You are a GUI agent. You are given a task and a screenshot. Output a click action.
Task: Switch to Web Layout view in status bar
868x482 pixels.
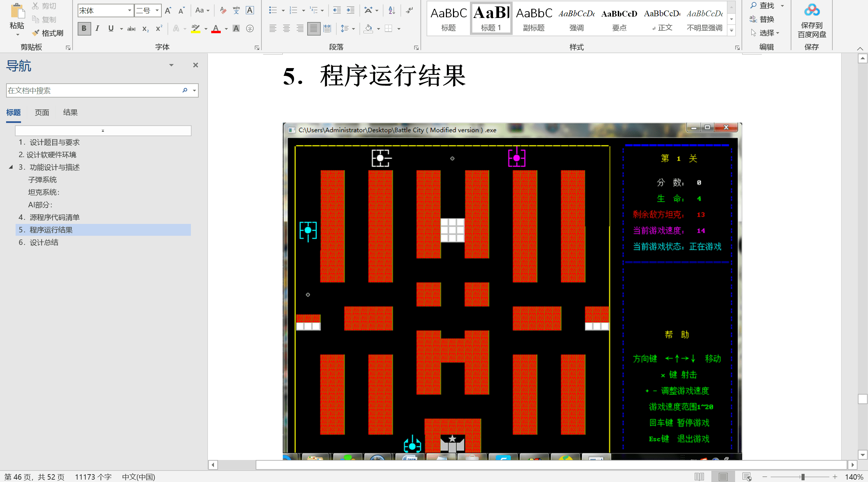pyautogui.click(x=747, y=477)
